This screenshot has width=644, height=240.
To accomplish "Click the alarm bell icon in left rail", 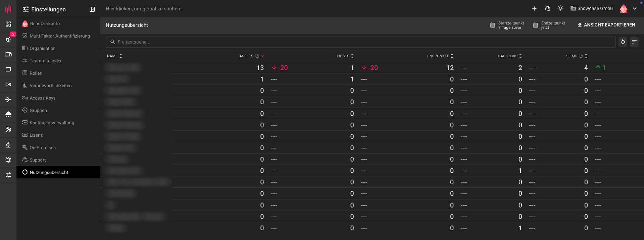I will [x=8, y=160].
